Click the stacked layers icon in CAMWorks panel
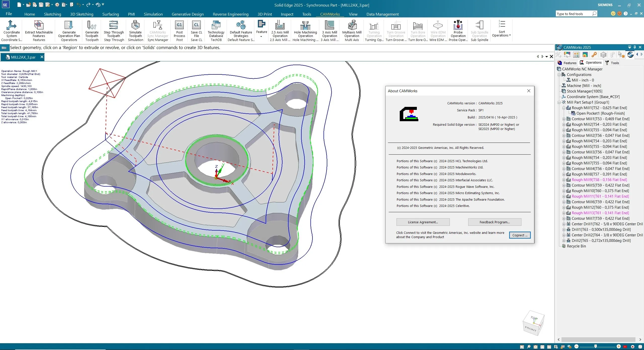Screen dimensions: 644x350 coord(603,55)
